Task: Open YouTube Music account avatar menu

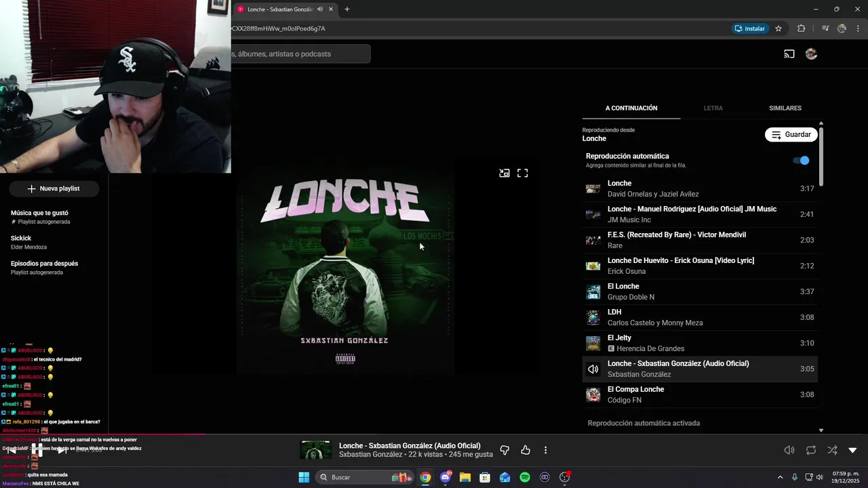Action: coord(811,54)
